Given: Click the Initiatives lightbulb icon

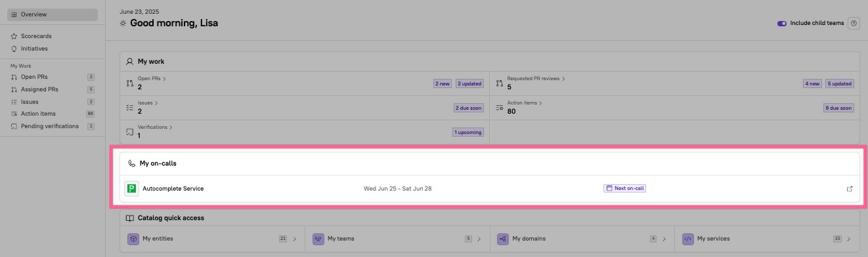Looking at the screenshot, I should [x=14, y=49].
